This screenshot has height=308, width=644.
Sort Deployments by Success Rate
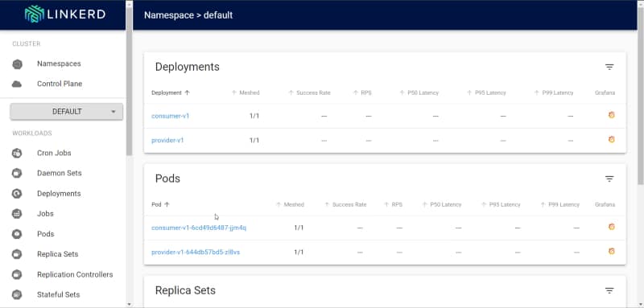click(x=309, y=92)
